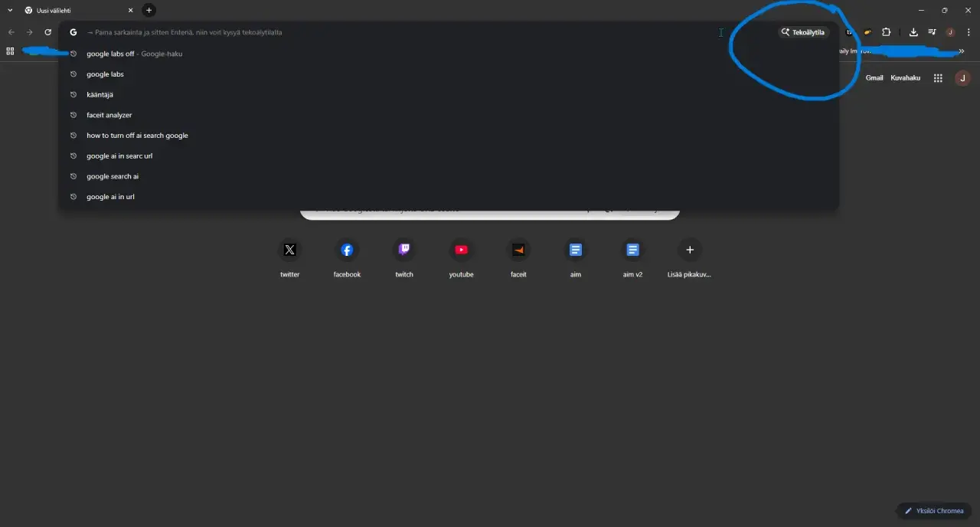Click Yksilöi Chromea customize button
The width and height of the screenshot is (980, 527).
click(x=934, y=511)
